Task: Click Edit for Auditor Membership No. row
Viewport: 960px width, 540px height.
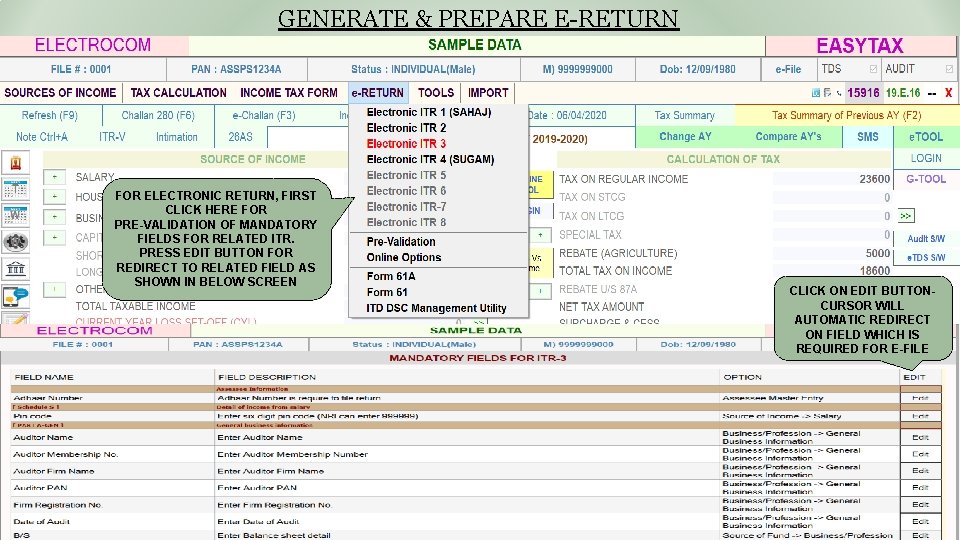Action: pyautogui.click(x=920, y=454)
